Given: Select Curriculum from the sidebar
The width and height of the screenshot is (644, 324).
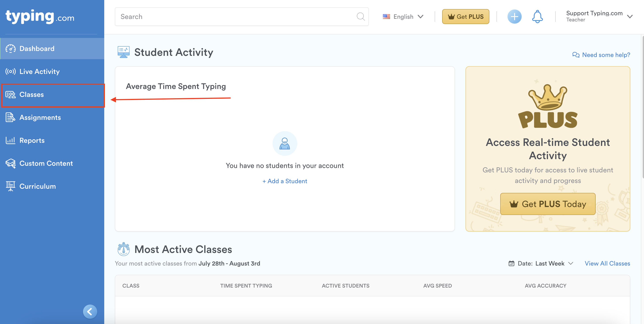Looking at the screenshot, I should pyautogui.click(x=38, y=186).
